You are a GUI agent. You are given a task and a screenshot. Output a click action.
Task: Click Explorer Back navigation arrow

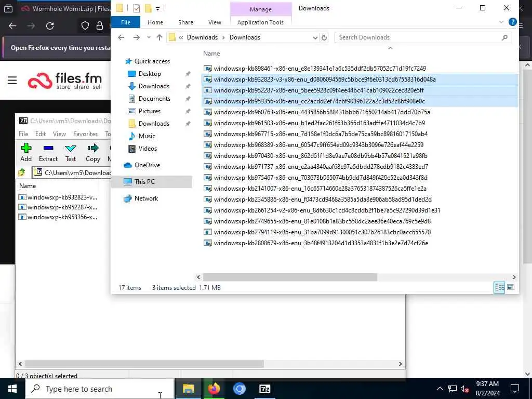click(121, 37)
